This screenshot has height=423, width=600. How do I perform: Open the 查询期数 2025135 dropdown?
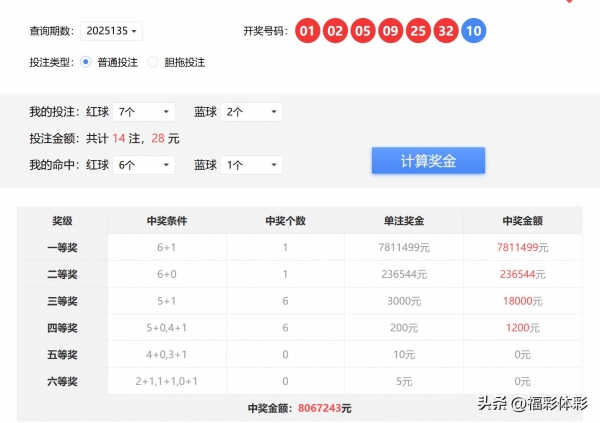tap(111, 32)
